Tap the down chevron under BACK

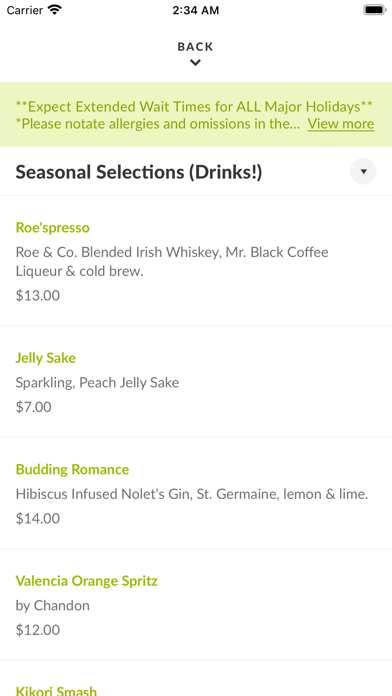point(195,63)
